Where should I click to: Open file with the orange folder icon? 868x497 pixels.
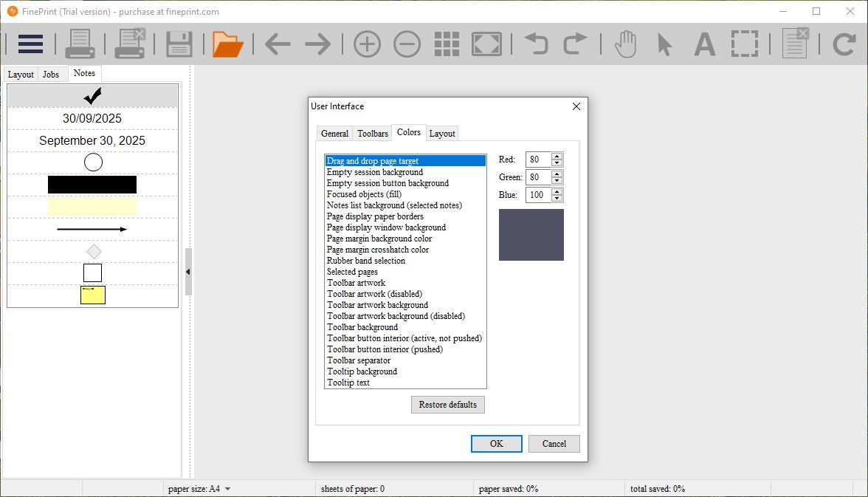[228, 44]
